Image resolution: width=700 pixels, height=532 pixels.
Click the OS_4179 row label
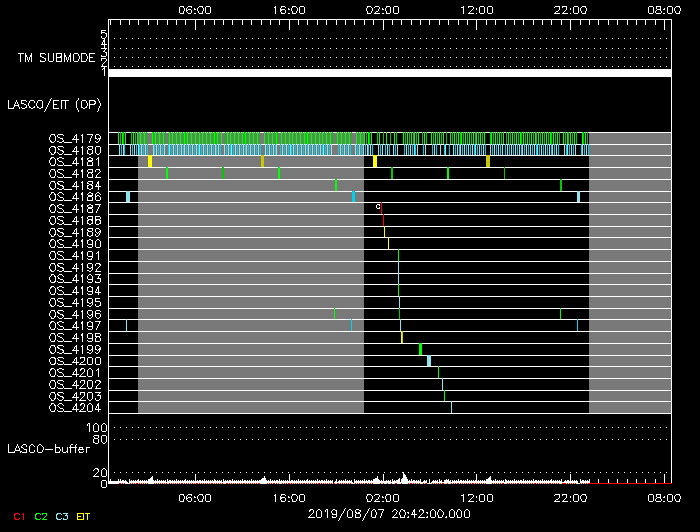[x=74, y=138]
